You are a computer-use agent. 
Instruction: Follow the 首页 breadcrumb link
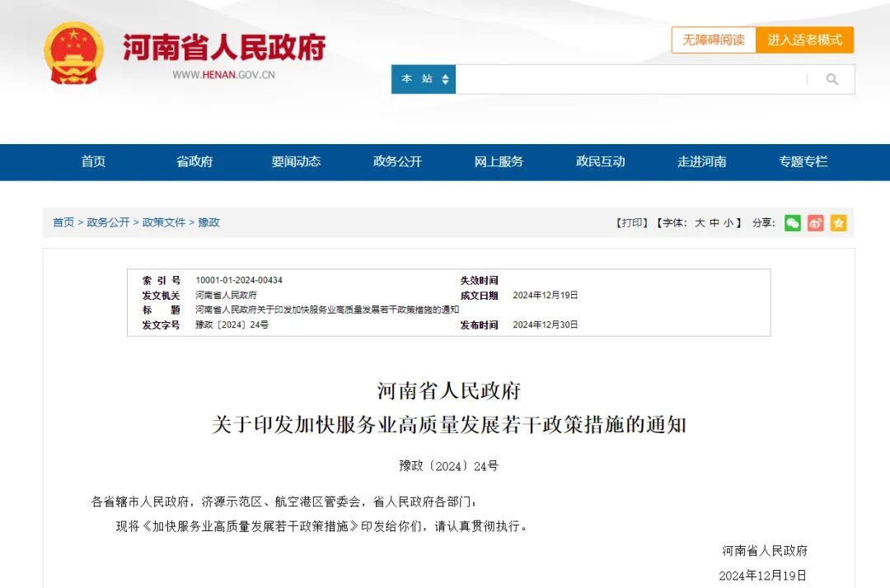[x=63, y=222]
